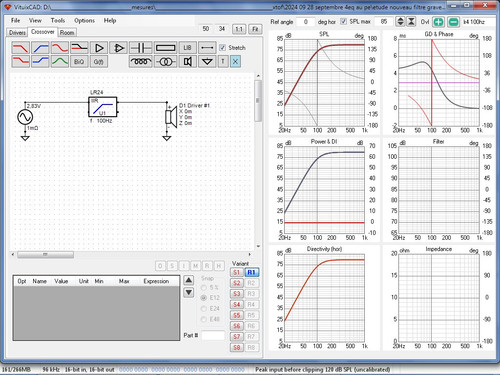This screenshot has width=500, height=375.
Task: Remove overlay with green minus button
Action: point(453,22)
